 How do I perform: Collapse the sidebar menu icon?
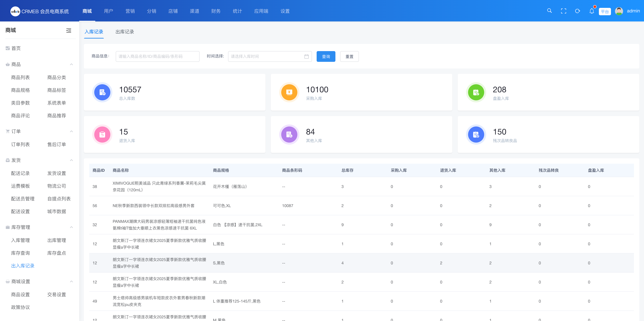(69, 30)
